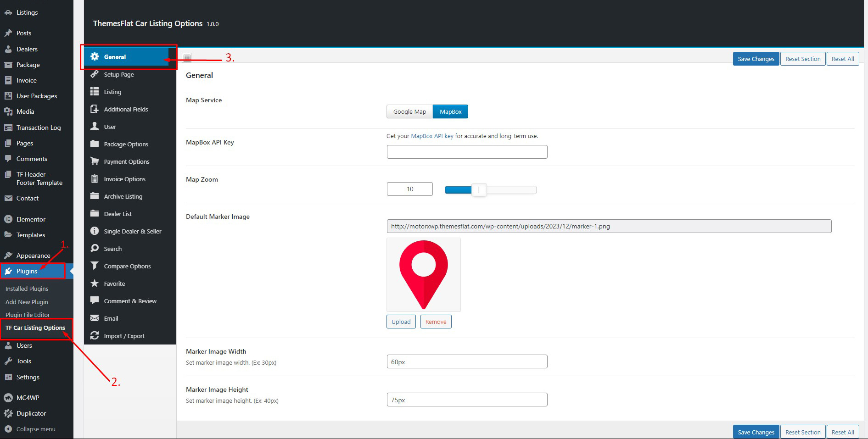Click the Comments bubble icon in sidebar
The width and height of the screenshot is (868, 439).
[8, 159]
